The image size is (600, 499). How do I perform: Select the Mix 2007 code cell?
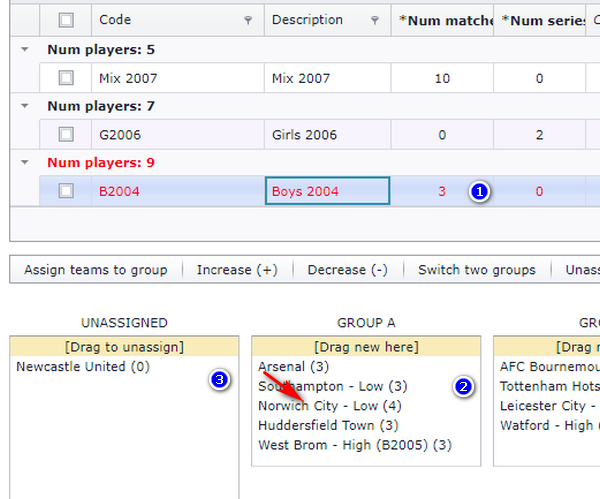[178, 78]
